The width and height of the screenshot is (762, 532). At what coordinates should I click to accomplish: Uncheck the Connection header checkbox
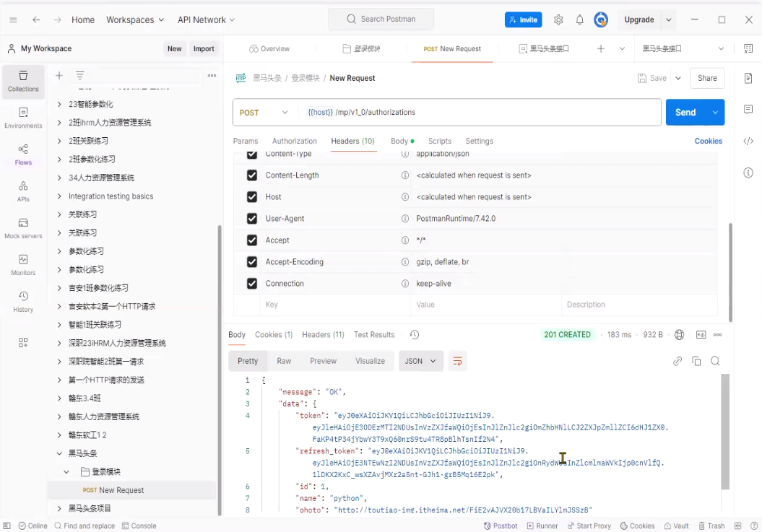pyautogui.click(x=252, y=283)
